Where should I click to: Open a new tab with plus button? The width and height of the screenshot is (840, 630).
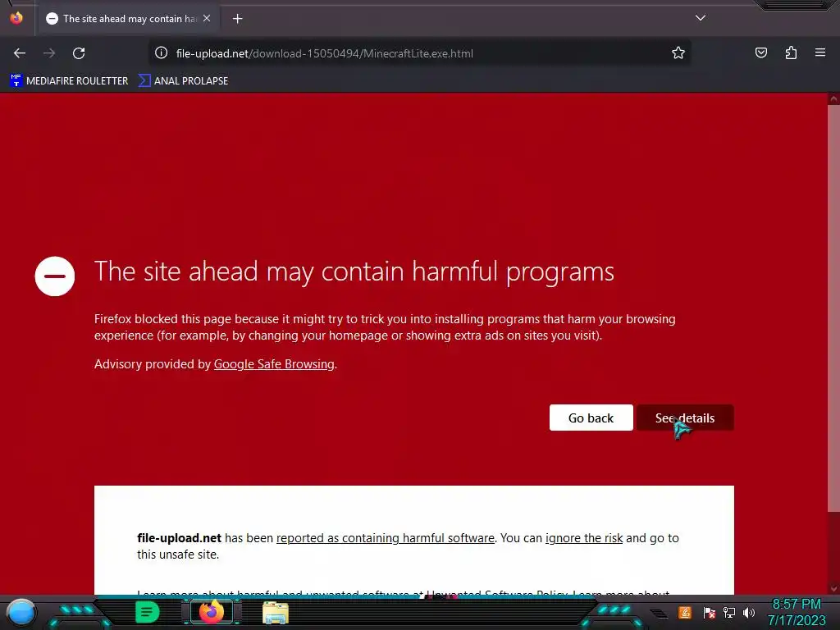[237, 19]
